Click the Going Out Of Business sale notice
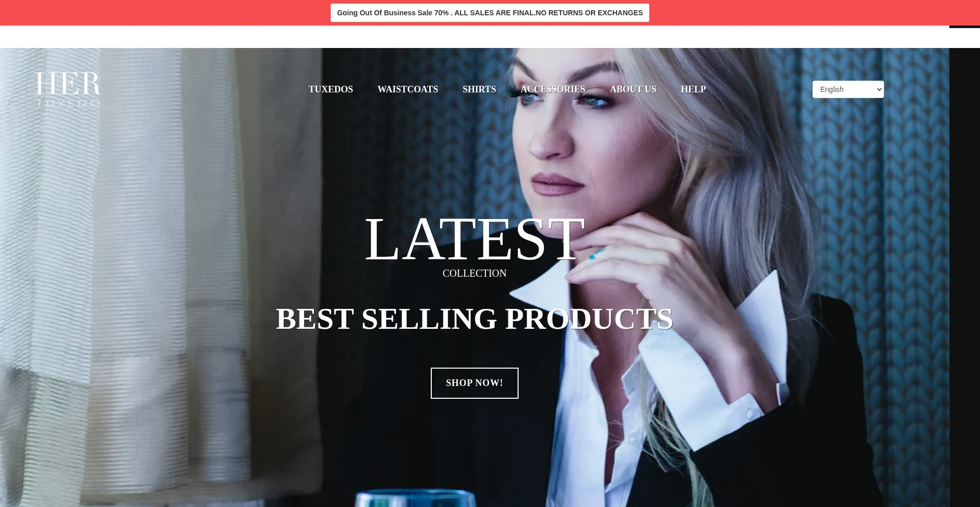Image resolution: width=980 pixels, height=507 pixels. pyautogui.click(x=490, y=13)
